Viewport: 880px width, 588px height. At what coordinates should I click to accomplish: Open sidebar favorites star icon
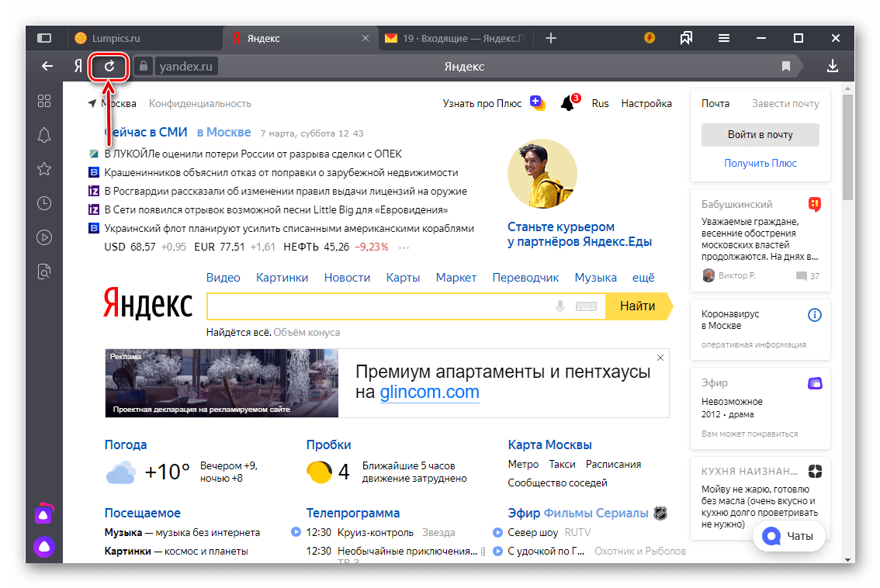point(44,169)
